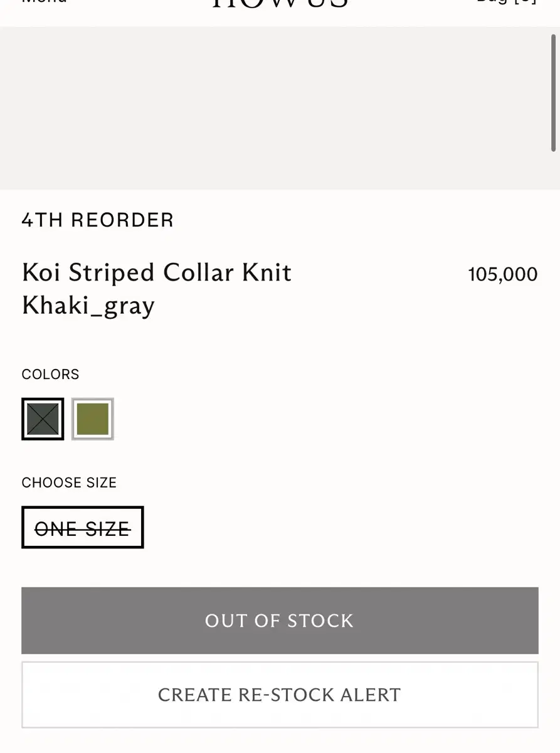Go to HOWUS home via logo

click(x=280, y=3)
